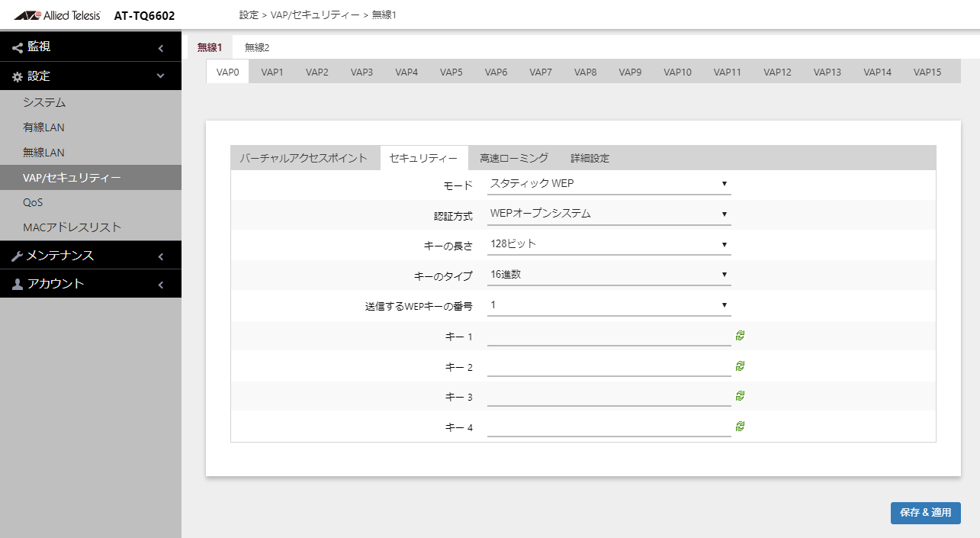Open the 送信するWEPキーの番号 dropdown
This screenshot has height=538, width=980.
(x=609, y=305)
